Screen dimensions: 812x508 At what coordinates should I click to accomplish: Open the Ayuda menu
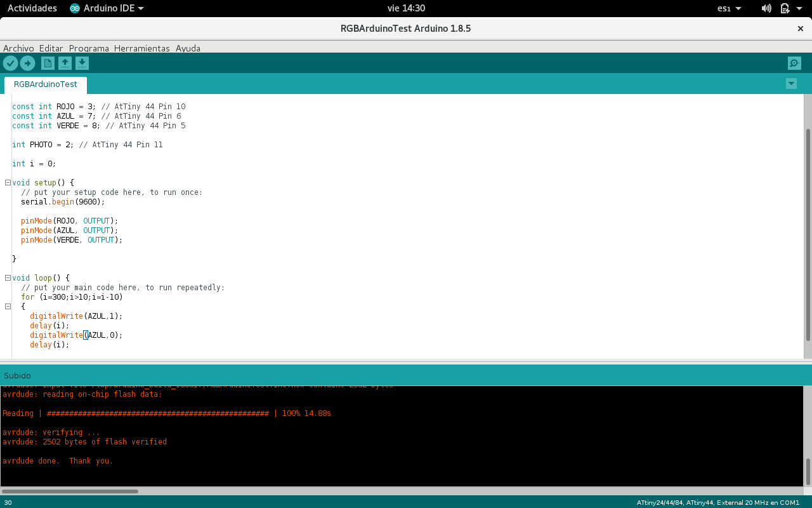click(x=188, y=48)
